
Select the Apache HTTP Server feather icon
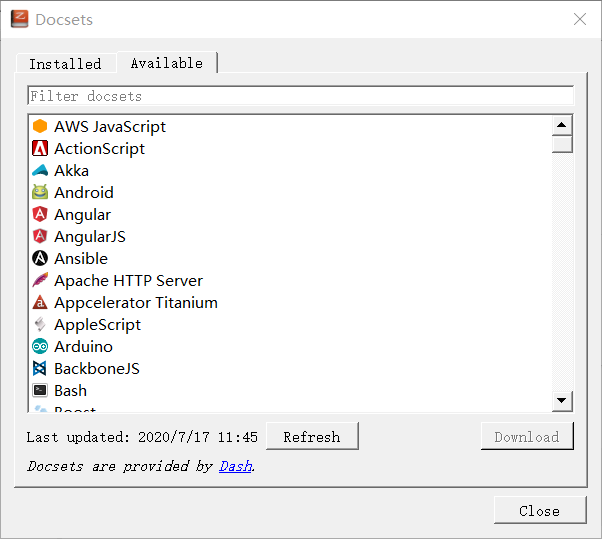pos(40,281)
